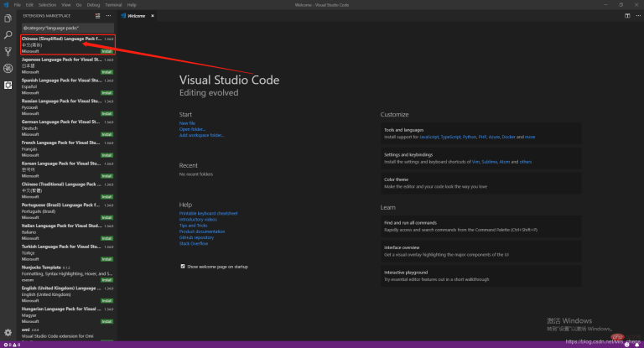Install Portuguese (Brazil) Language Pack

106,217
